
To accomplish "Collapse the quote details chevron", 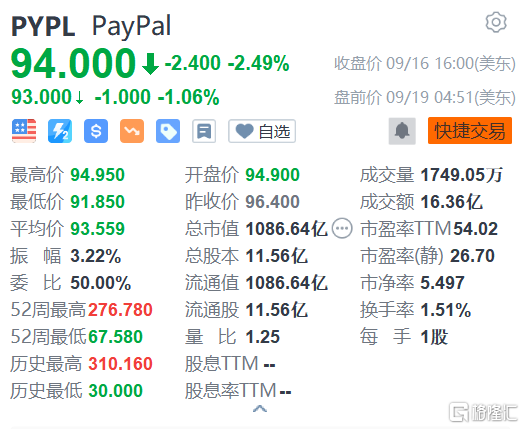I will [260, 408].
